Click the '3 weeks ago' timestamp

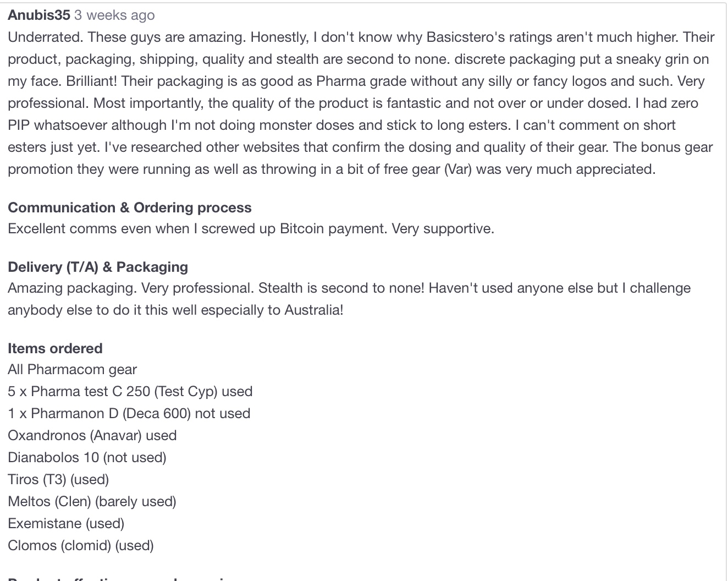(114, 15)
